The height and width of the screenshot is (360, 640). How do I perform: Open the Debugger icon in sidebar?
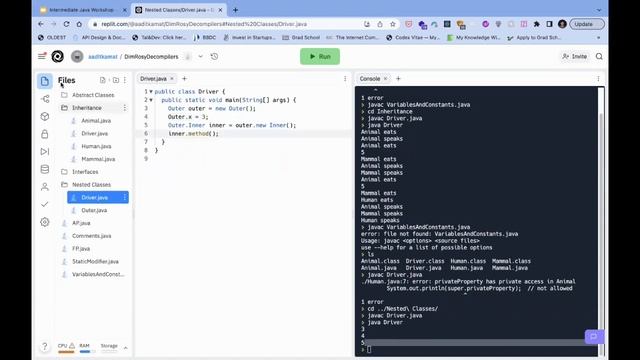[x=45, y=151]
